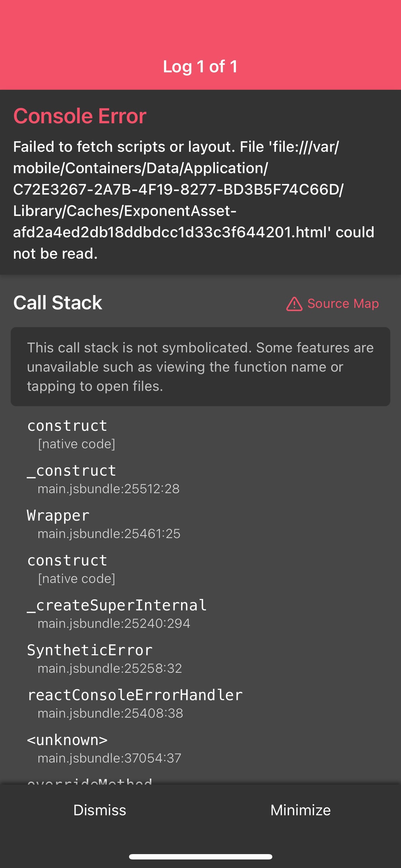Screen dimensions: 401x868
Task: Tap the home indicator bar
Action: coord(200,857)
